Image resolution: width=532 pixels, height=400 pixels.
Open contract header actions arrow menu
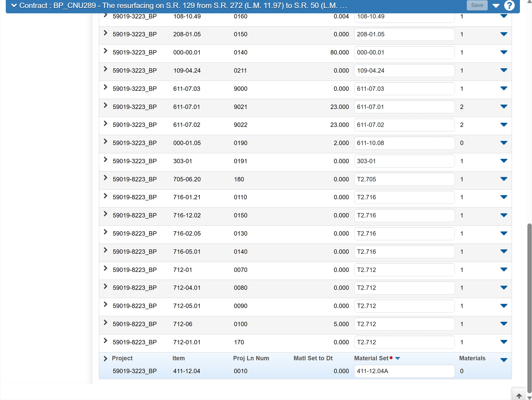pyautogui.click(x=496, y=5)
